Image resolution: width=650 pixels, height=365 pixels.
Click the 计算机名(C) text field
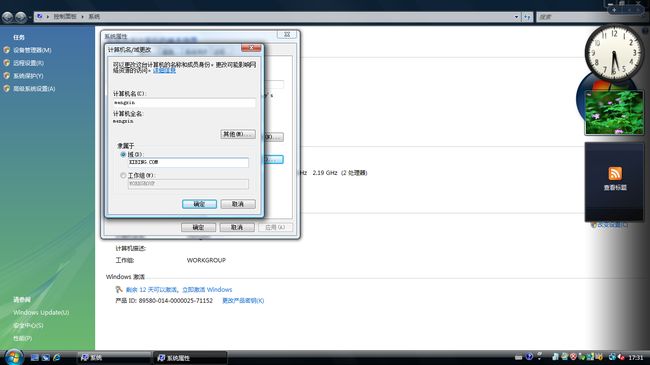click(184, 102)
